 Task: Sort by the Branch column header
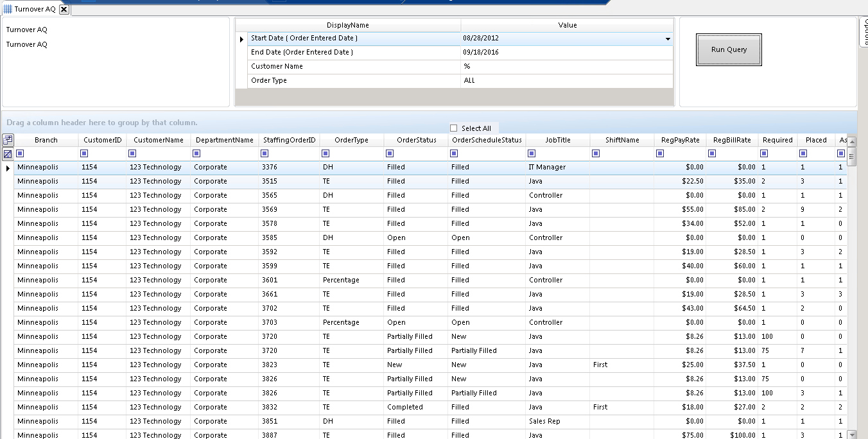(x=46, y=140)
